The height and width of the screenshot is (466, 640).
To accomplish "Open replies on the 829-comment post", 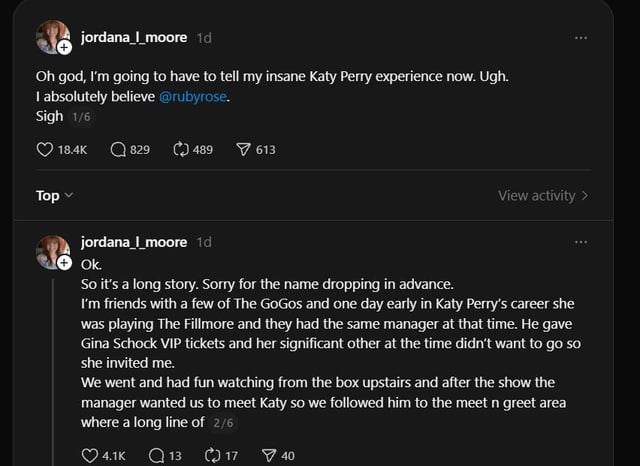I will coord(118,149).
